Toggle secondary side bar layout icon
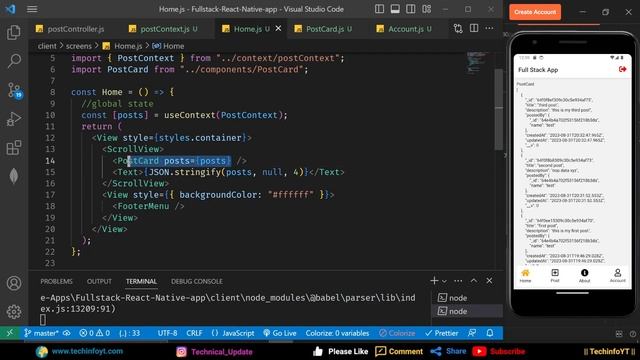Viewport: 640px width, 360px height. tap(411, 9)
